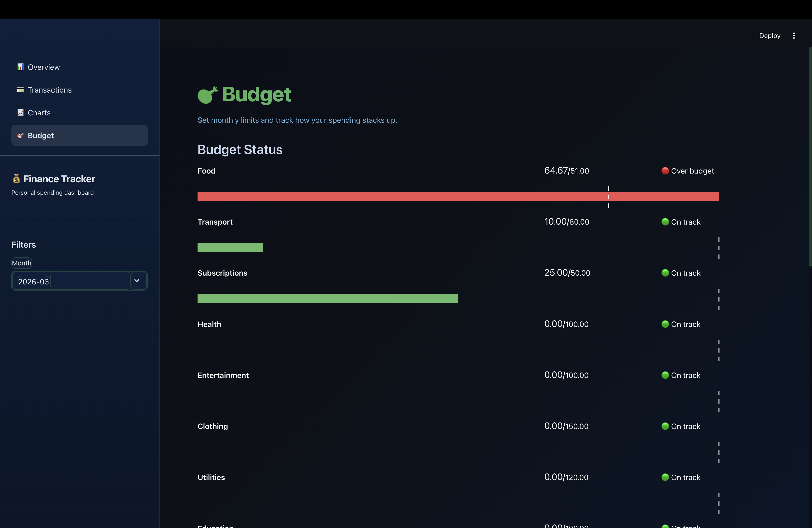Select the Budget target icon in sidebar
Image resolution: width=812 pixels, height=528 pixels.
(x=20, y=135)
